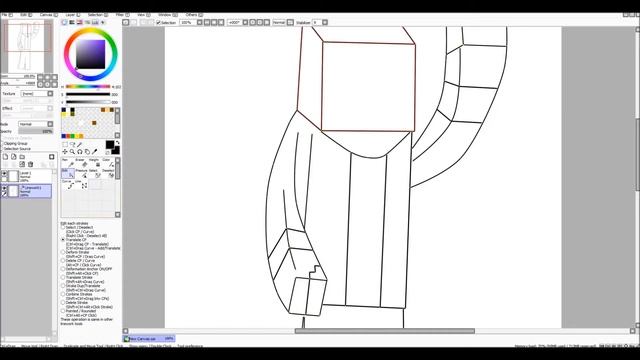640x360 pixels.
Task: Open the Window menu
Action: click(167, 15)
